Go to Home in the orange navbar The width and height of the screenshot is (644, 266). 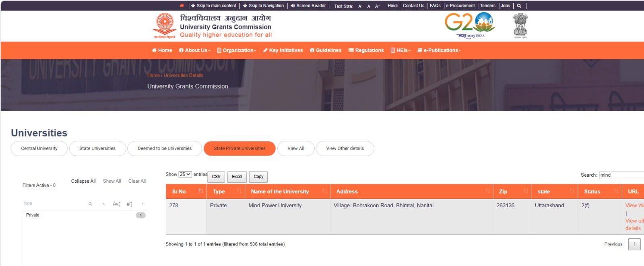(x=162, y=50)
